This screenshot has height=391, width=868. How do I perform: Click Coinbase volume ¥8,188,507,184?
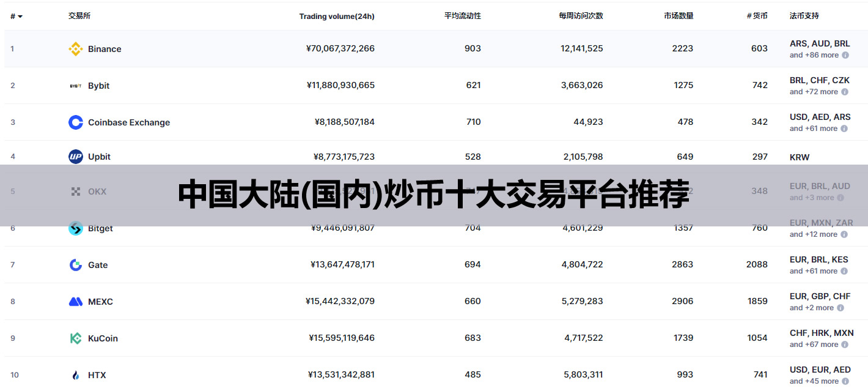(345, 122)
